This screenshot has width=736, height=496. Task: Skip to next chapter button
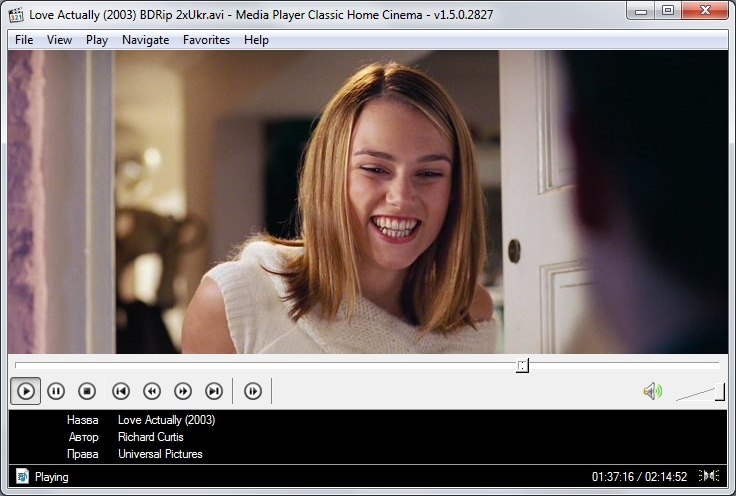coord(214,391)
